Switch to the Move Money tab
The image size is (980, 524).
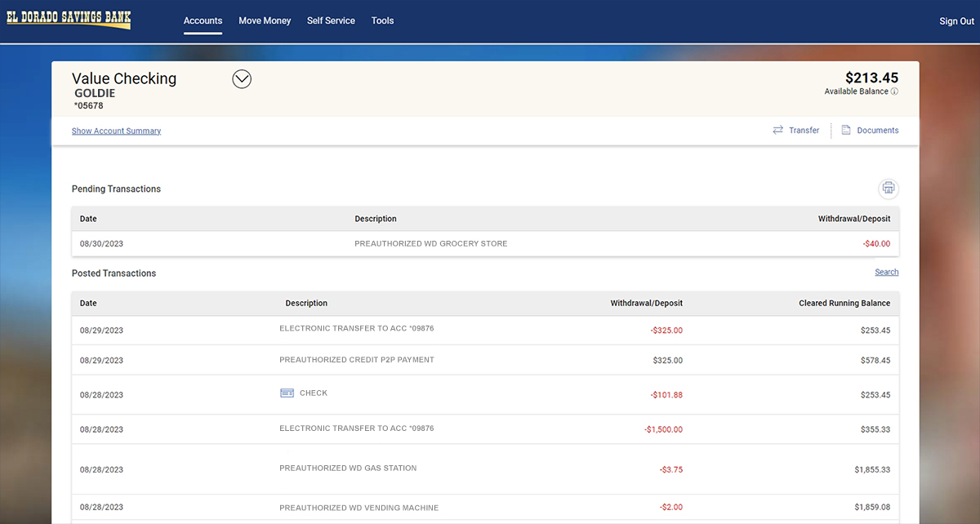(x=265, y=20)
